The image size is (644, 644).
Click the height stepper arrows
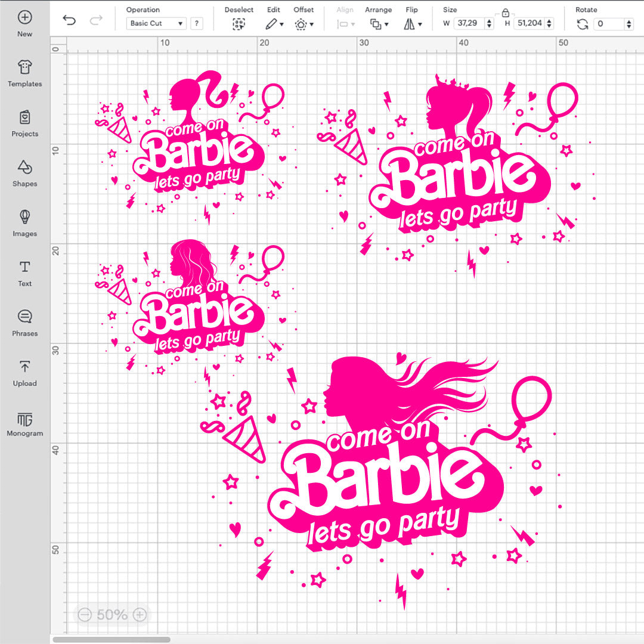[549, 23]
